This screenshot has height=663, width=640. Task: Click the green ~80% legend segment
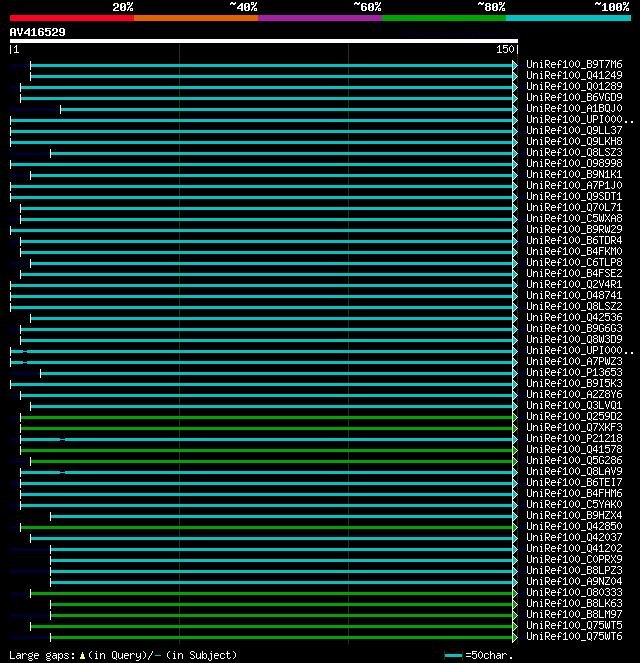[444, 18]
